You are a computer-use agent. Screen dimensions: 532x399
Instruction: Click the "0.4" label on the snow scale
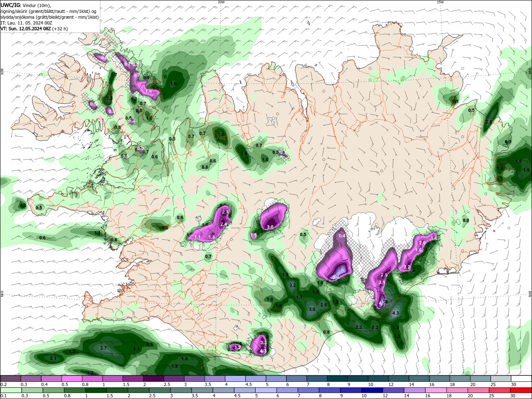pos(44,384)
